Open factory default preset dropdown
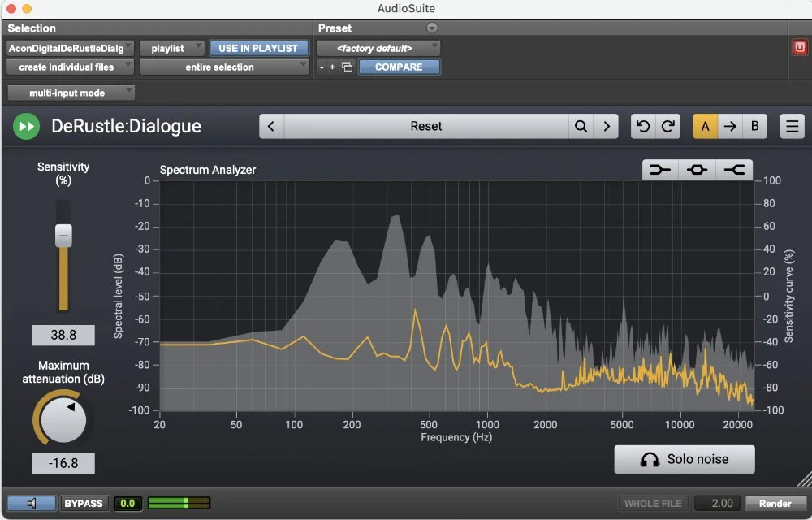 tap(378, 49)
